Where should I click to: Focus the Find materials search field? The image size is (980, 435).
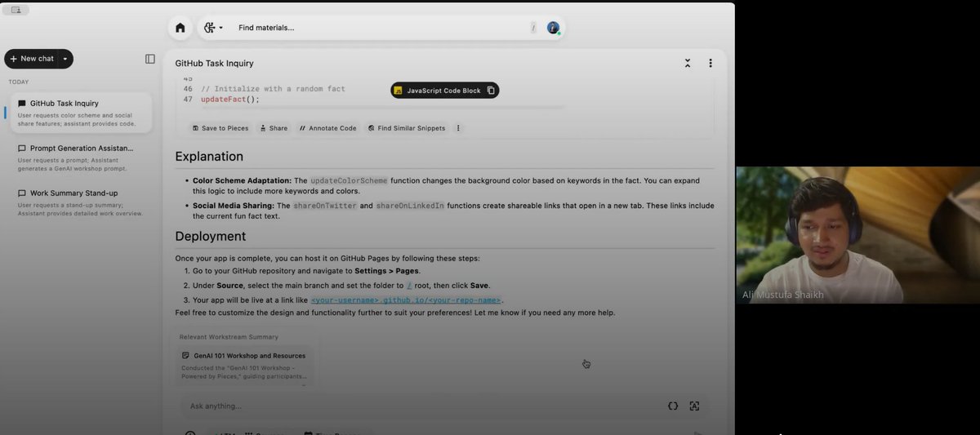[x=381, y=28]
